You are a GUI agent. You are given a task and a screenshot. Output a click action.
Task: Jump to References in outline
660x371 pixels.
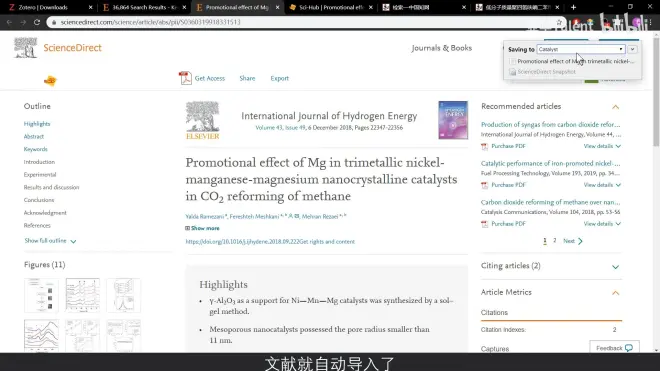[x=37, y=225]
